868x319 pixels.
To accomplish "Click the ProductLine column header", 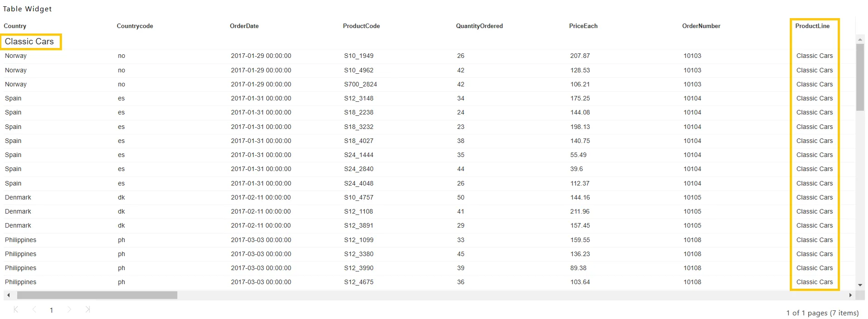I will click(x=812, y=26).
